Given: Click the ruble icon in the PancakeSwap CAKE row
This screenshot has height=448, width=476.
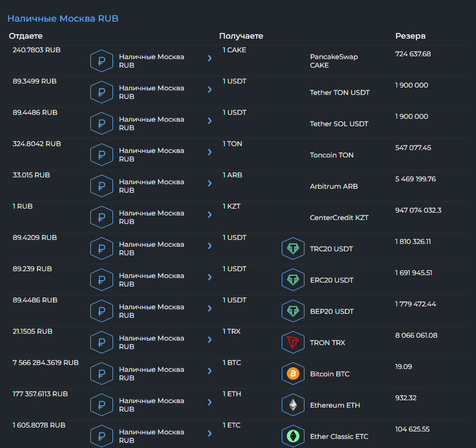Looking at the screenshot, I should [102, 61].
